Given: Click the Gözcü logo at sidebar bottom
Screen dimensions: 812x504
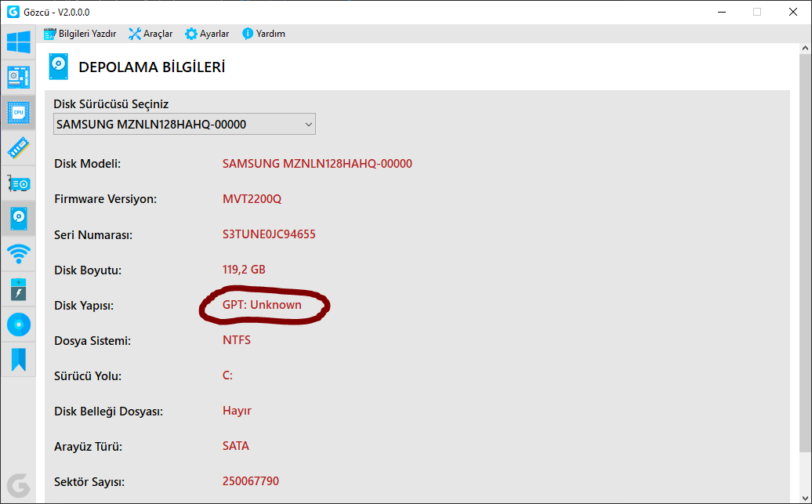Looking at the screenshot, I should point(19,486).
